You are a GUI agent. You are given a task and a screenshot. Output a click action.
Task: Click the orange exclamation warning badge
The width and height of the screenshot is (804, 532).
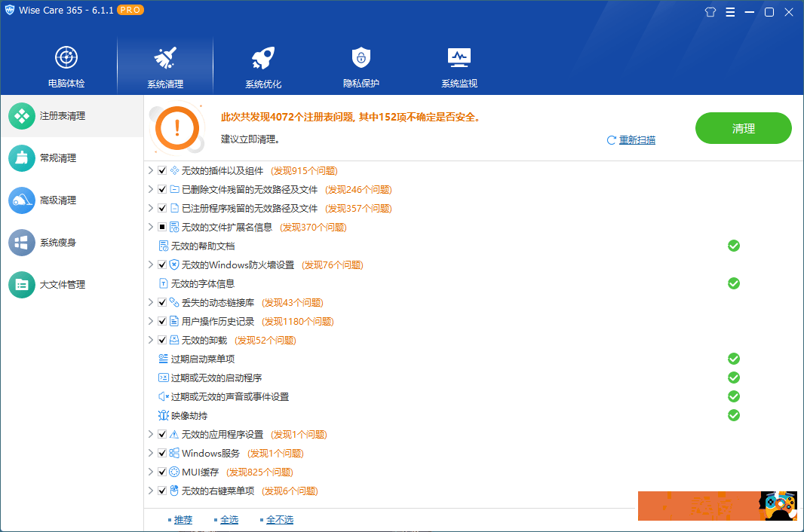pyautogui.click(x=177, y=128)
